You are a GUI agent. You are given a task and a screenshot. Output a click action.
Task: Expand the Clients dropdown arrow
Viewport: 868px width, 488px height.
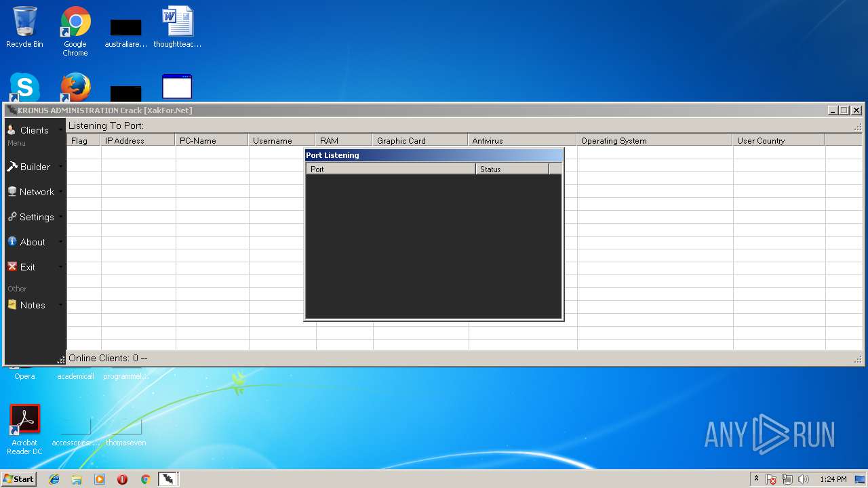pyautogui.click(x=60, y=130)
